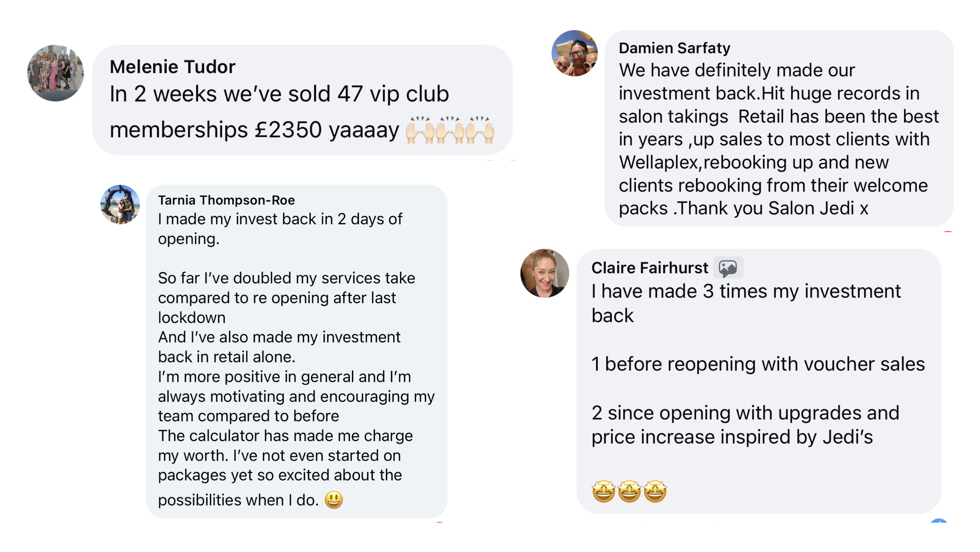Open Tarnia Thompson-Roe's profile picture
The image size is (980, 552).
coord(120,205)
